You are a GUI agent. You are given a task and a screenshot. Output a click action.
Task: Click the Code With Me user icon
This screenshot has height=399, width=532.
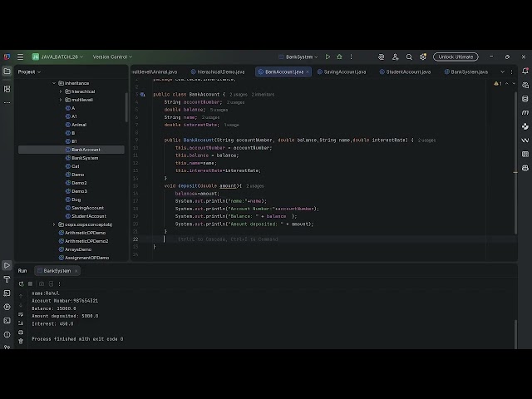click(x=396, y=57)
